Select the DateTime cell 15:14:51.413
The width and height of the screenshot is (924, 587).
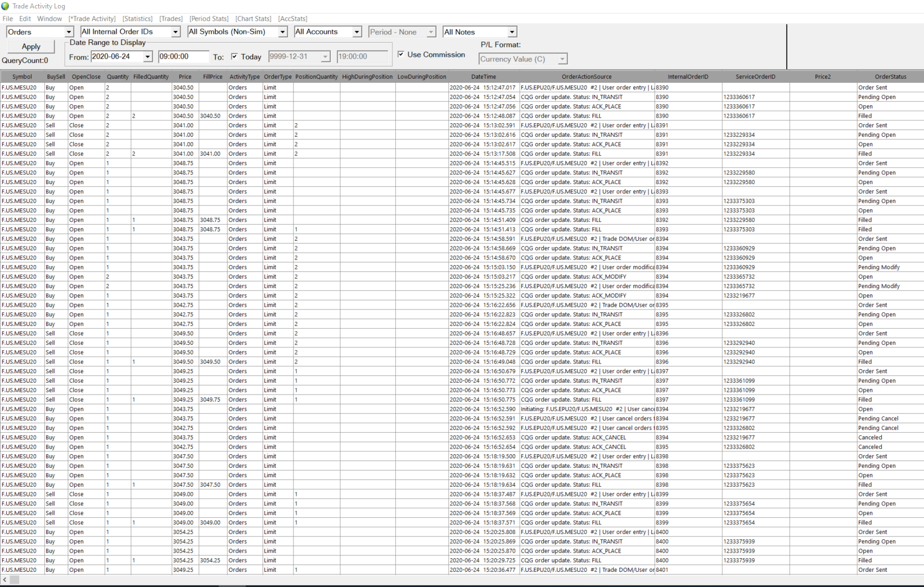484,229
